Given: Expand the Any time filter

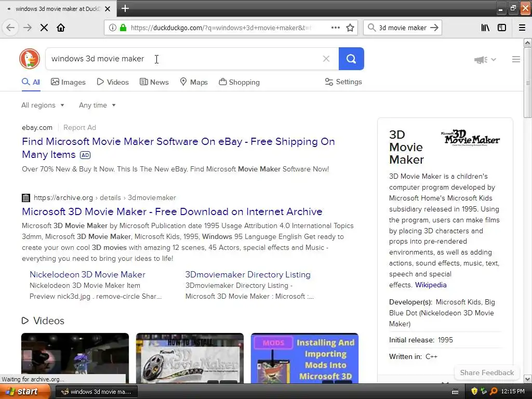Looking at the screenshot, I should click(x=97, y=105).
